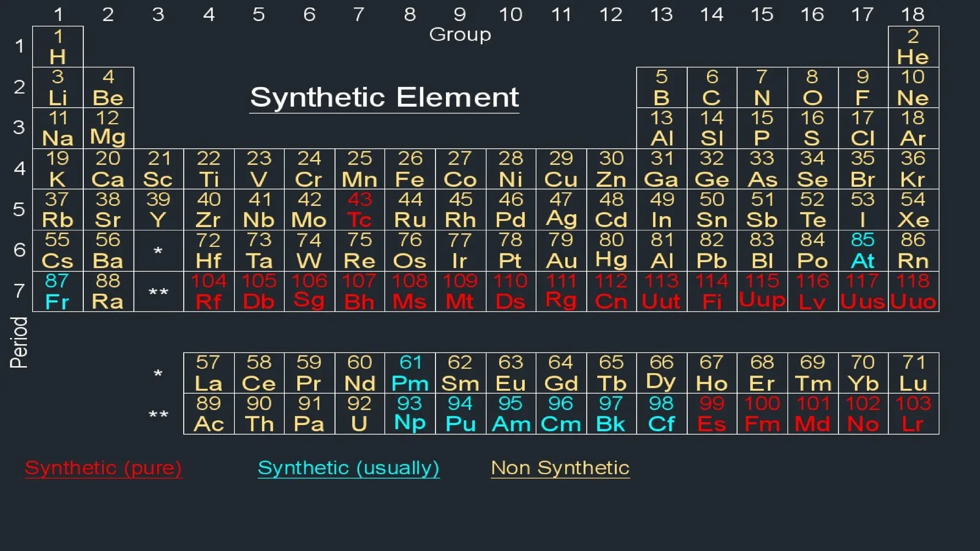
Task: Select the Lawrencium (Lr) cell
Action: [913, 414]
